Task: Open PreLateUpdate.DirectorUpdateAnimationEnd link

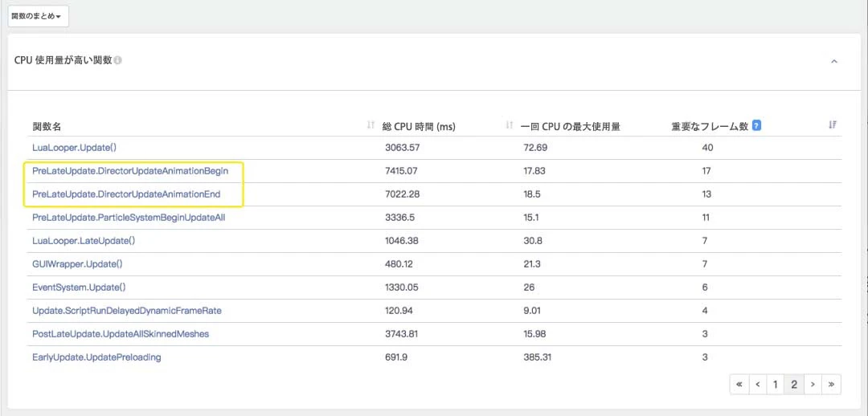Action: click(x=126, y=194)
